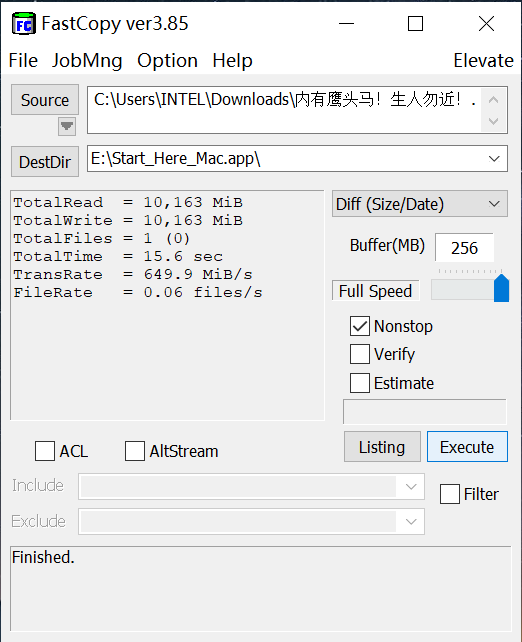Minimize the FastCopy window
This screenshot has height=642, width=522.
click(346, 24)
